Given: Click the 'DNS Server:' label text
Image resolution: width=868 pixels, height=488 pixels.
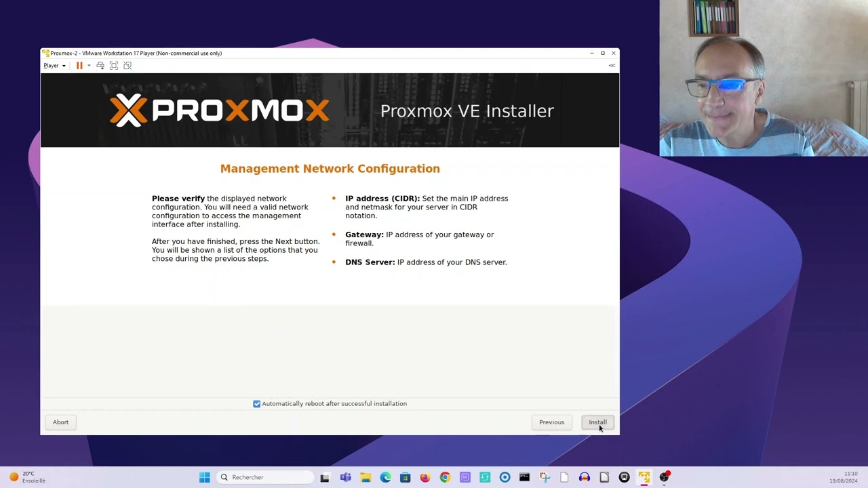Looking at the screenshot, I should tap(370, 262).
